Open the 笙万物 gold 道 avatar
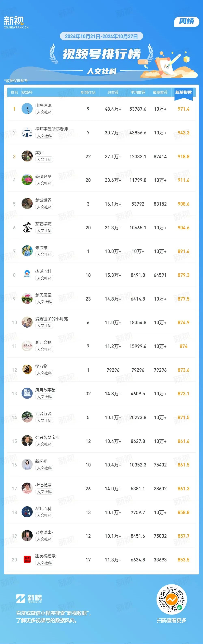 pyautogui.click(x=27, y=370)
